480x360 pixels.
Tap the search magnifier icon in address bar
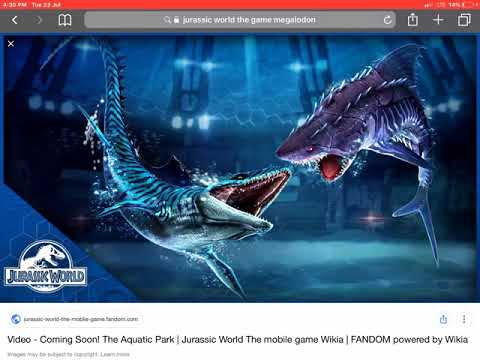click(x=167, y=20)
